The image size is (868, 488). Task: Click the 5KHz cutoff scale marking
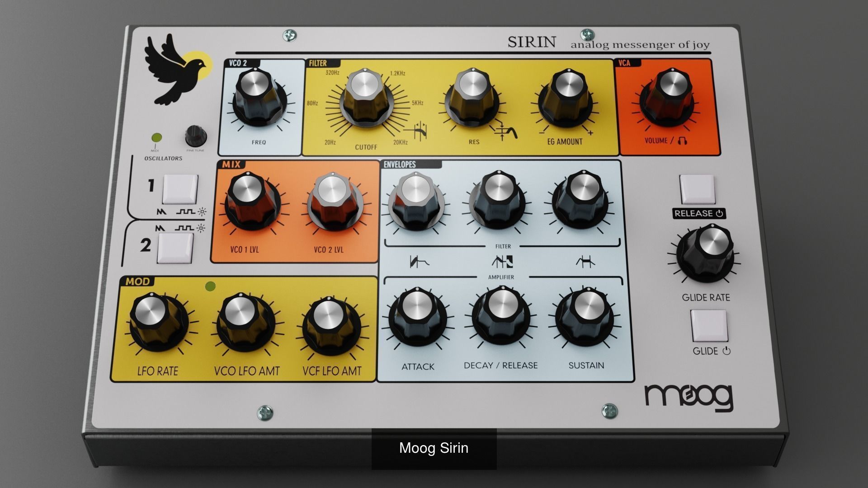tap(417, 103)
